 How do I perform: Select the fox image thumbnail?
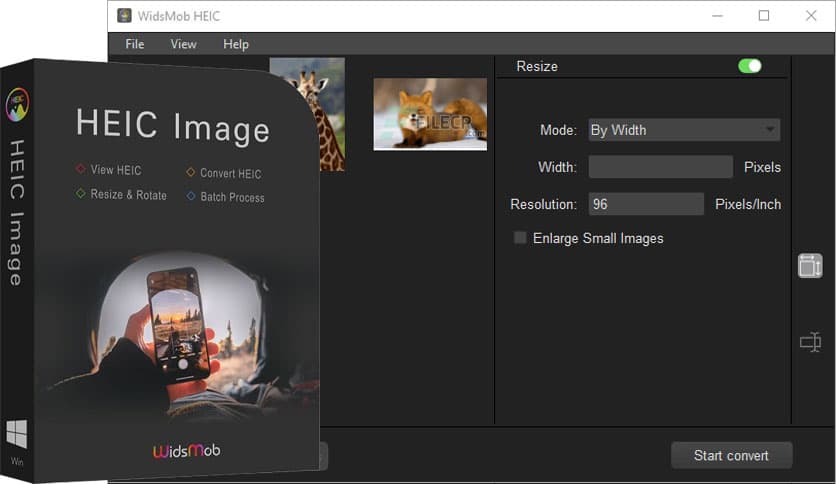tap(430, 114)
